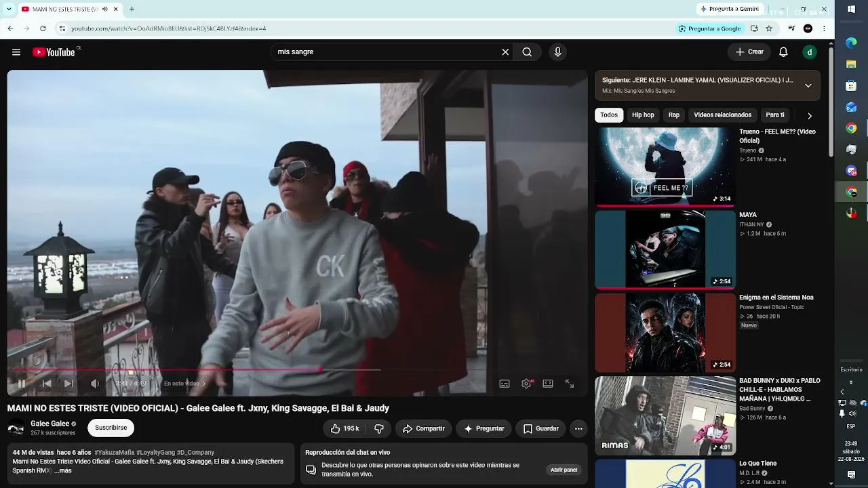Save video with Guardar button
Viewport: 868px width, 488px height.
point(540,428)
